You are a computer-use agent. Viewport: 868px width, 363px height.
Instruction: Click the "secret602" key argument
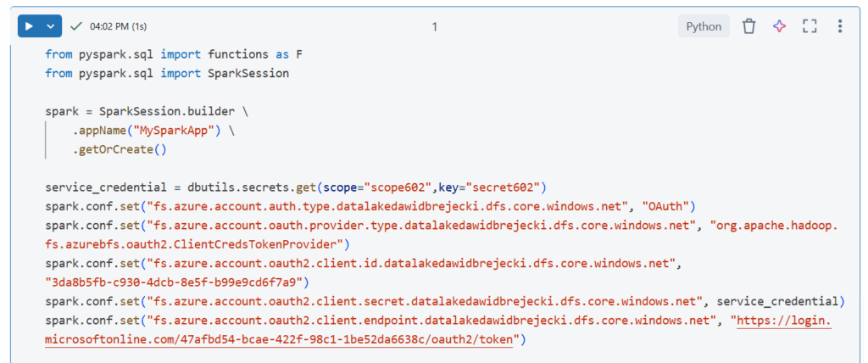pyautogui.click(x=507, y=187)
